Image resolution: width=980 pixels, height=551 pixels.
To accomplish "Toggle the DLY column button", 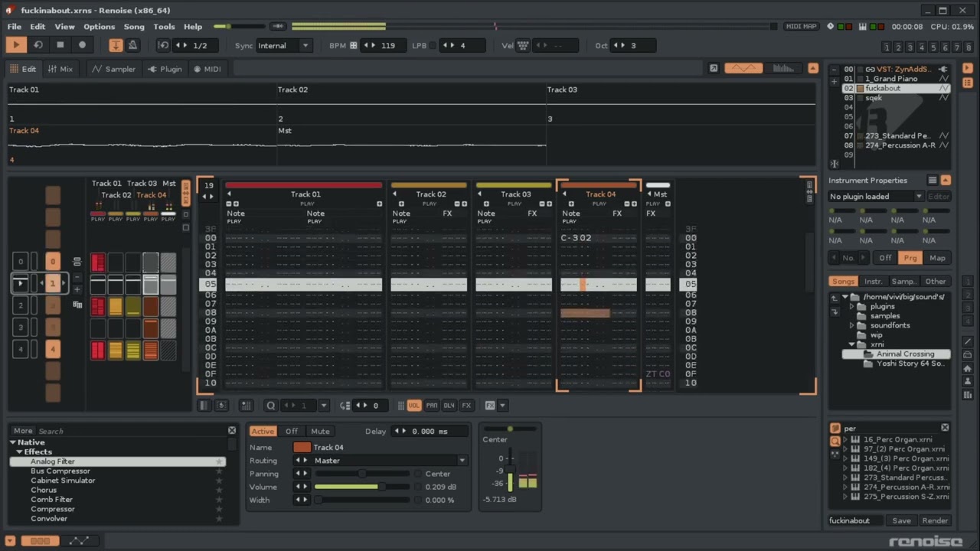I will (x=449, y=406).
